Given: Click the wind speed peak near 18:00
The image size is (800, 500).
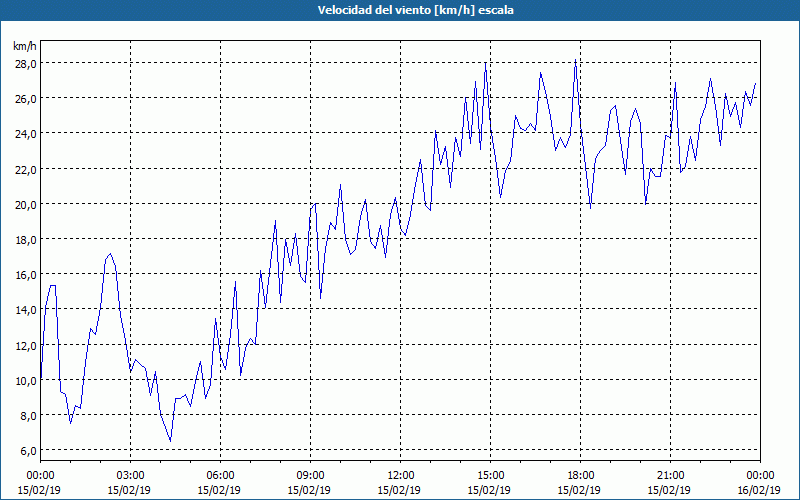Looking at the screenshot, I should pos(576,60).
